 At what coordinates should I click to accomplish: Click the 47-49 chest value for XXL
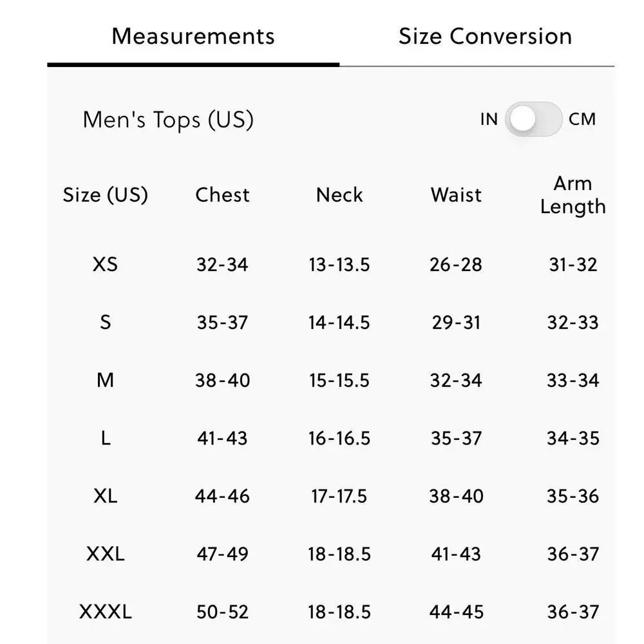click(x=222, y=554)
